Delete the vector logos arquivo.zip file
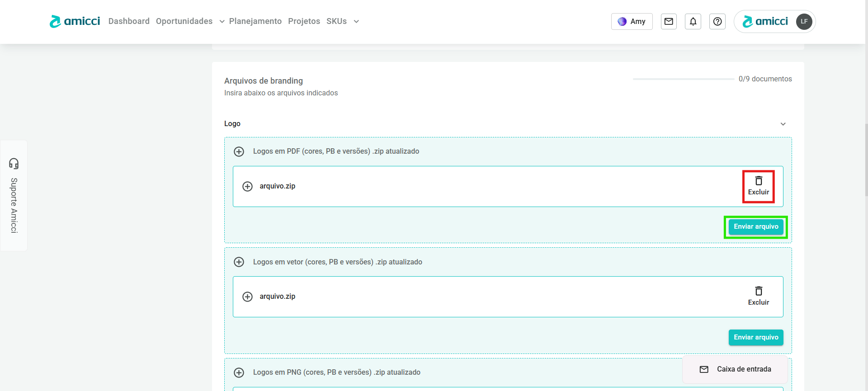 coord(758,296)
